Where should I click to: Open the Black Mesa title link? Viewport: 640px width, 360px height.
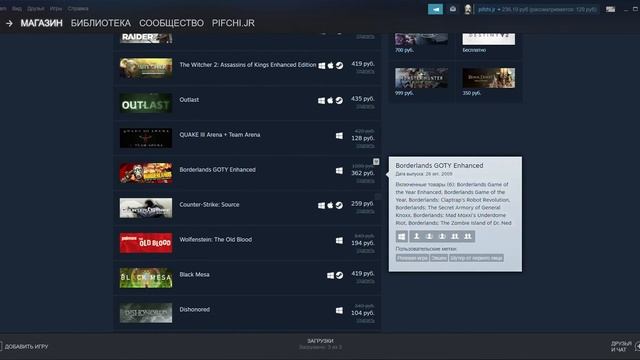click(x=194, y=275)
